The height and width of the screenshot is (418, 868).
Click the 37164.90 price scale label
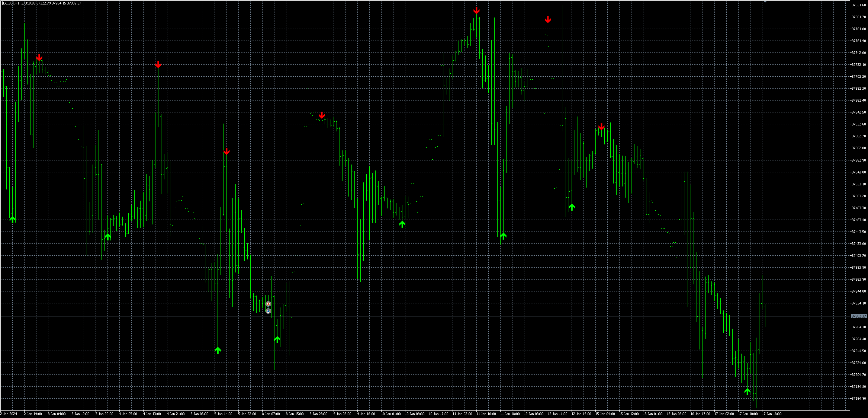[x=859, y=399]
